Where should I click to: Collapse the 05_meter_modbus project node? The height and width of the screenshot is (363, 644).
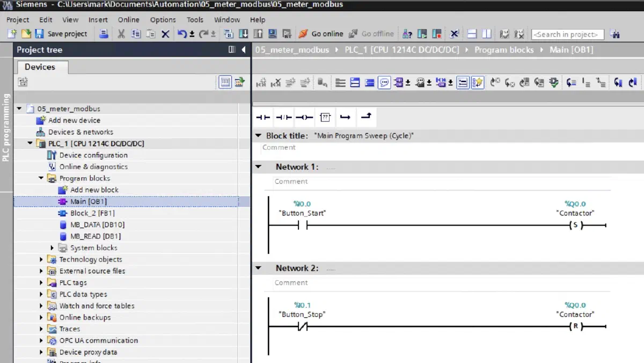[19, 108]
